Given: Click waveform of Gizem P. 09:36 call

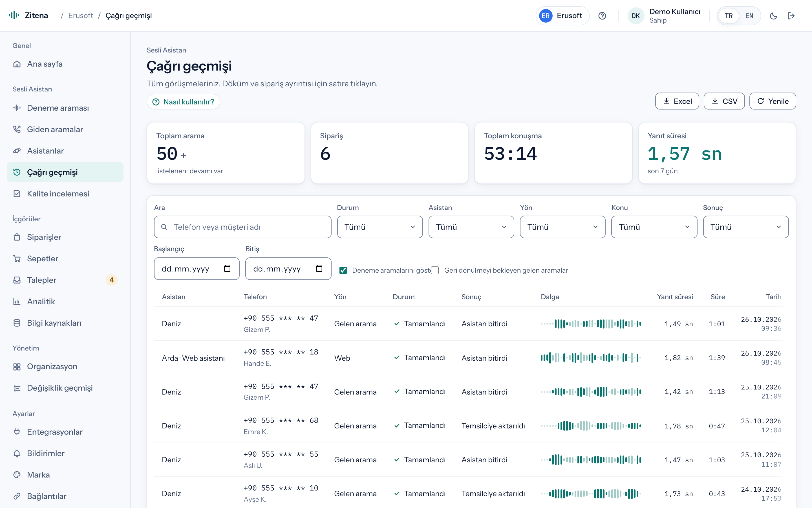Looking at the screenshot, I should click(591, 324).
